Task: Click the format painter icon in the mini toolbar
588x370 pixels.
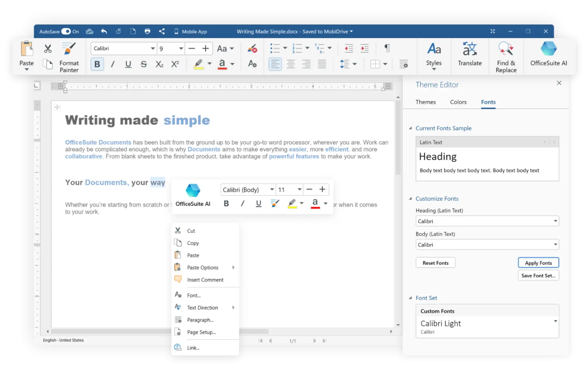Action: coord(275,204)
